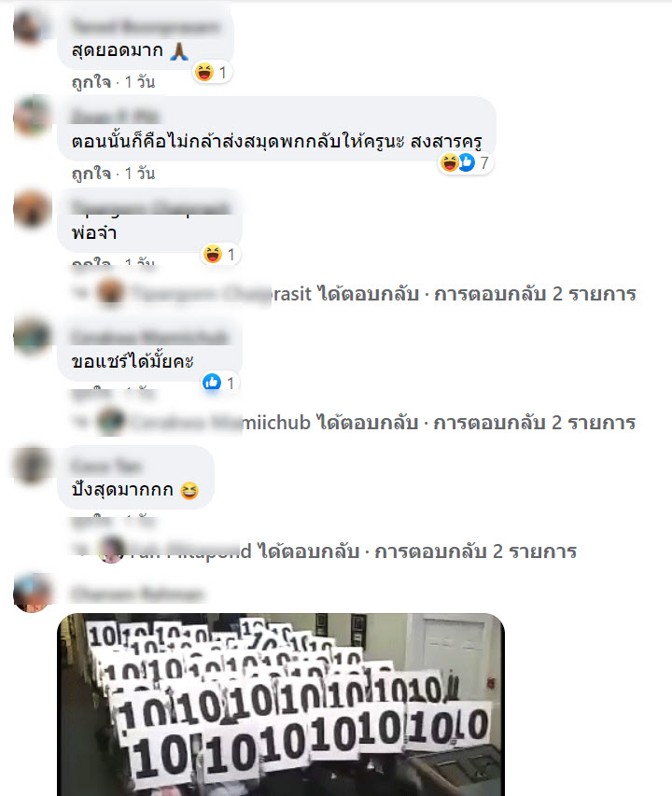
Task: Open profile name above ปังสุดมากกก comment
Action: (107, 465)
